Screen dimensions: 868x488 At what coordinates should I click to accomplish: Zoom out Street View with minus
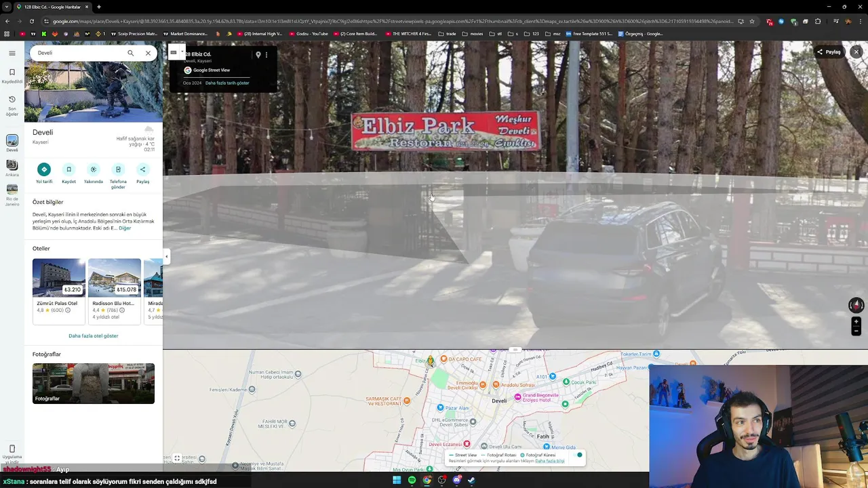point(856,331)
